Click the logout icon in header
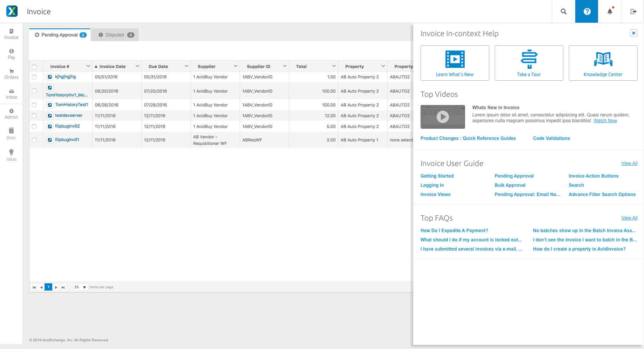Viewport: 644px width, 349px height. coord(633,12)
